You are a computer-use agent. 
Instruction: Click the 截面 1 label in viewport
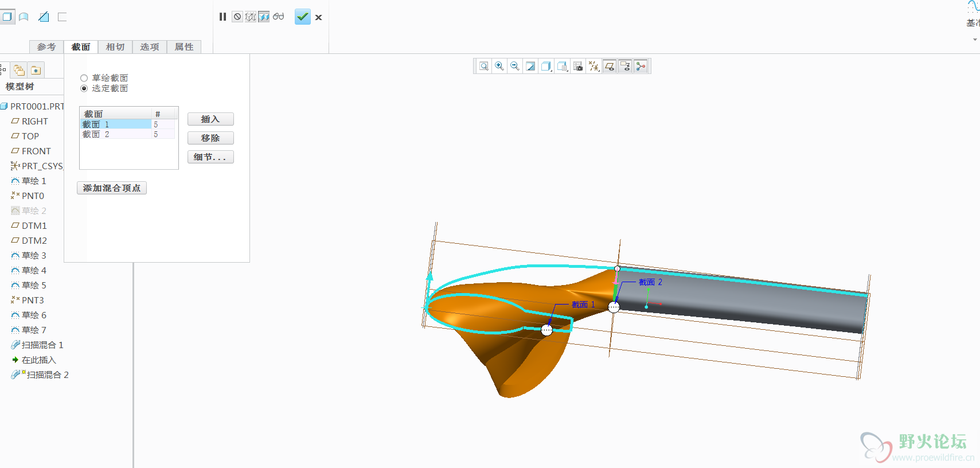pyautogui.click(x=583, y=305)
